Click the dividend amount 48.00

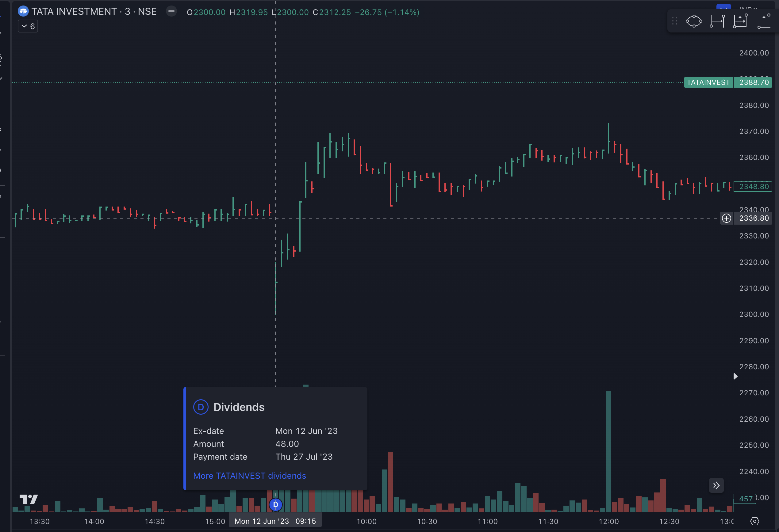pos(287,443)
